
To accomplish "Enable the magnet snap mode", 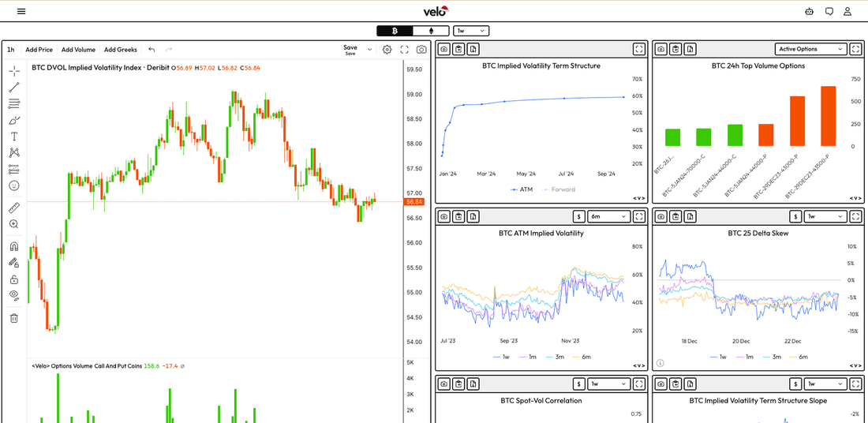I will click(14, 247).
